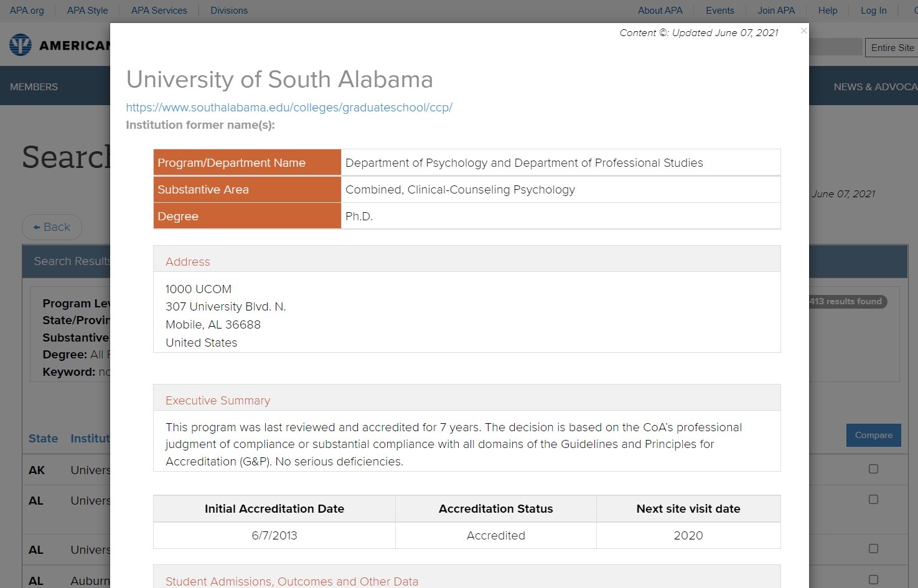Open APA Style in top navigation

click(87, 11)
